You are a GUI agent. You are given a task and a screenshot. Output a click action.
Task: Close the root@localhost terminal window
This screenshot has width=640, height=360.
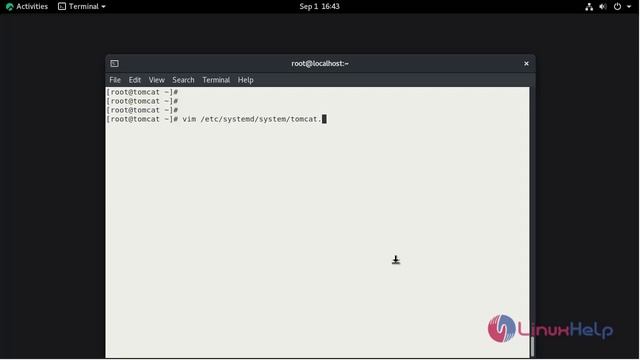pos(526,63)
